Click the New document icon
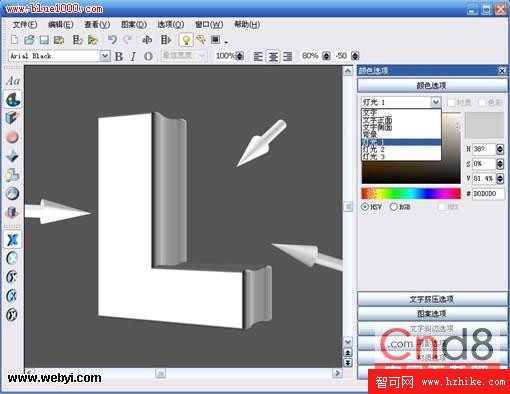Image resolution: width=510 pixels, height=394 pixels. [x=14, y=40]
